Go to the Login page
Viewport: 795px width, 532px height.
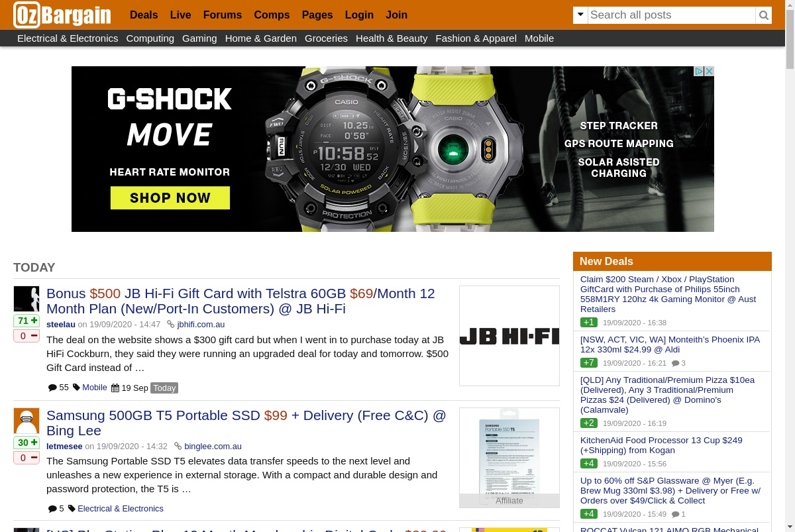click(x=359, y=15)
